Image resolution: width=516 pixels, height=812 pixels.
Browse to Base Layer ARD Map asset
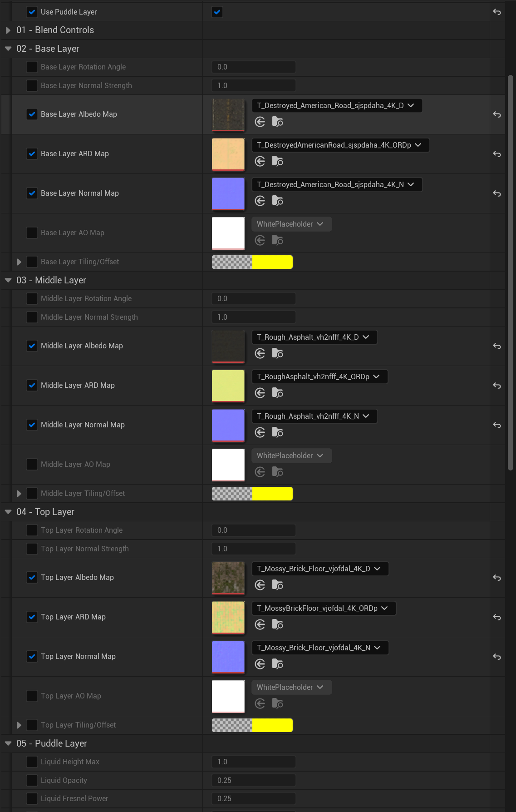277,161
